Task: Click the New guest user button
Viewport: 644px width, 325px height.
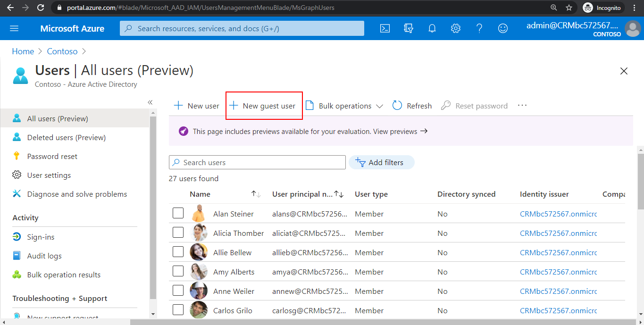Action: click(264, 105)
